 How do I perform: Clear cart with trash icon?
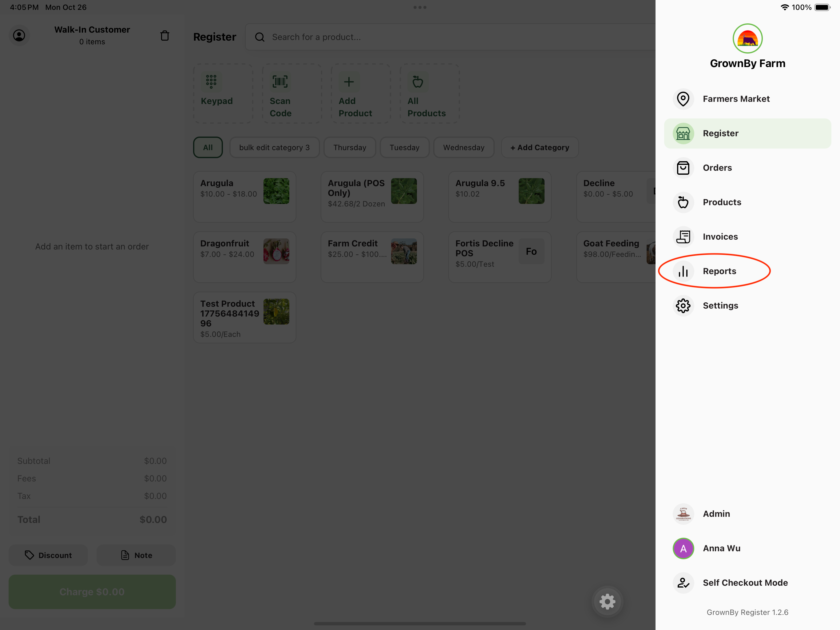pyautogui.click(x=164, y=35)
